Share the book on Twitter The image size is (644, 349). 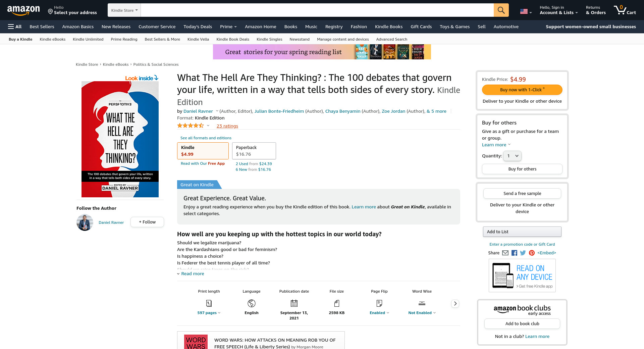coord(523,253)
